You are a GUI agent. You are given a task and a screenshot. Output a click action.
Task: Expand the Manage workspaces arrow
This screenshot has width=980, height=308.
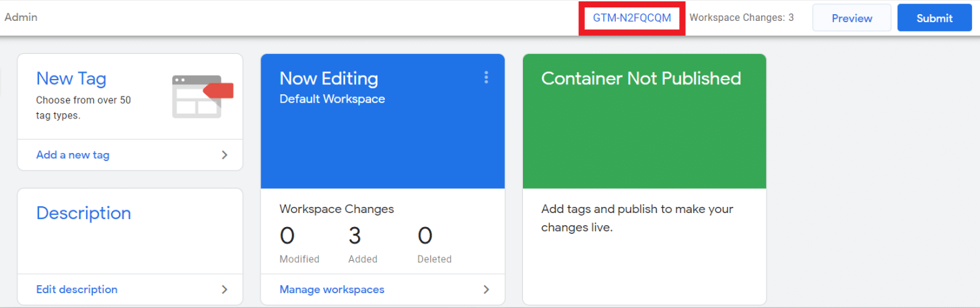[486, 290]
